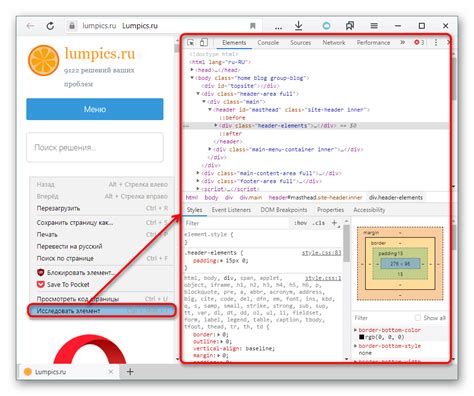Open the DevTools three-dot customize menu
This screenshot has height=396, width=474.
click(436, 42)
